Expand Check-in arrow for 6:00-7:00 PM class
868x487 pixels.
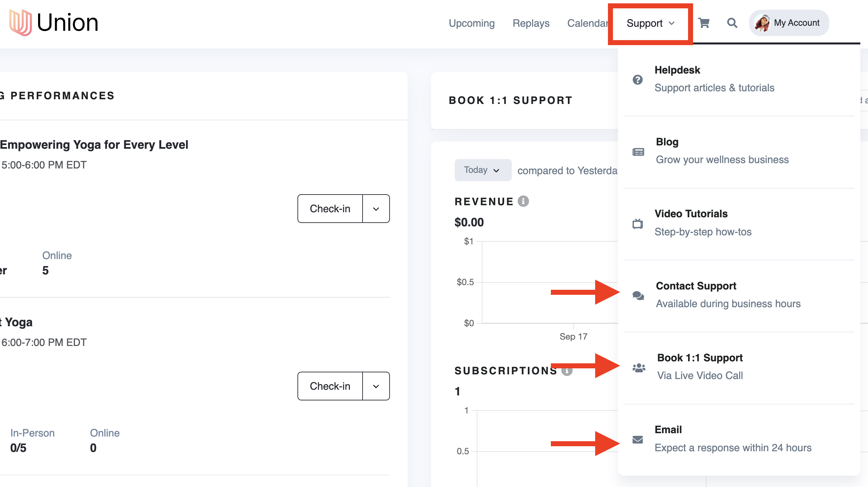(x=376, y=386)
